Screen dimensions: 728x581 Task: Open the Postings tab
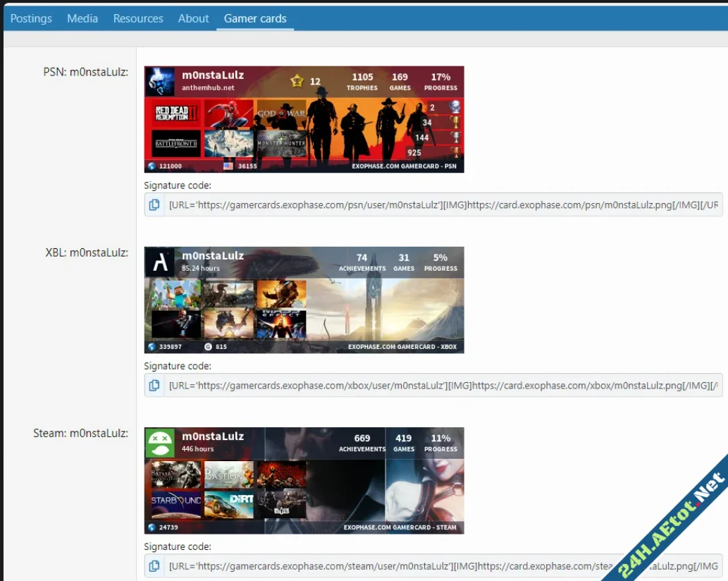pos(31,18)
